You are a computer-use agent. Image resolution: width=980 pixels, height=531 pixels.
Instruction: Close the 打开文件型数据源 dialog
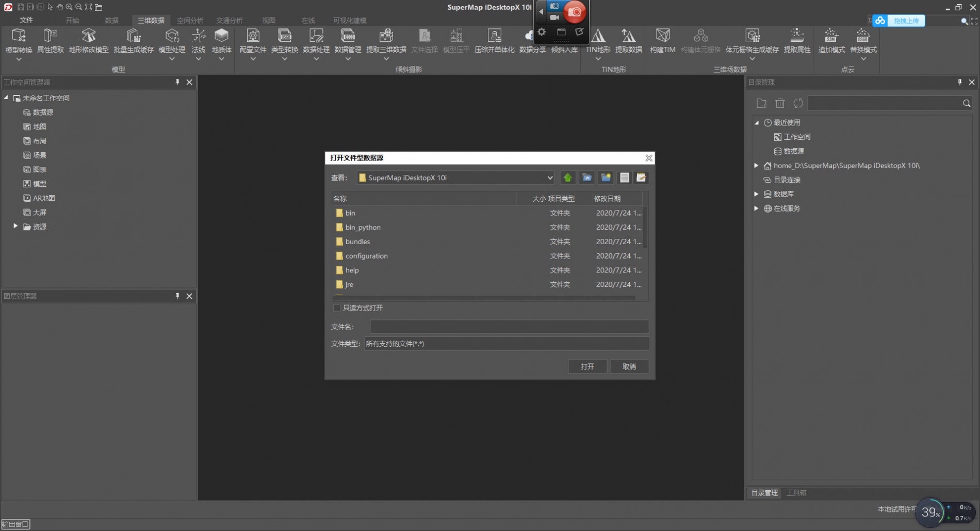click(x=649, y=158)
